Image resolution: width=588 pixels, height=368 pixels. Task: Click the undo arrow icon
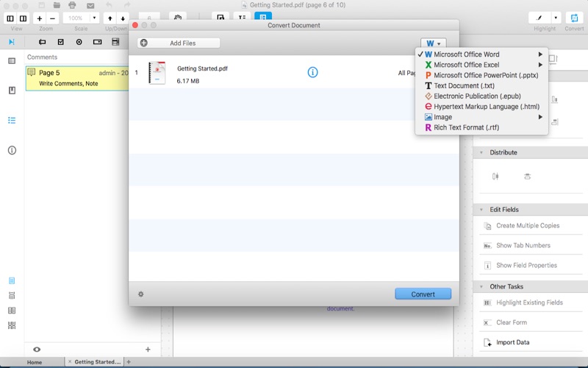click(x=109, y=5)
